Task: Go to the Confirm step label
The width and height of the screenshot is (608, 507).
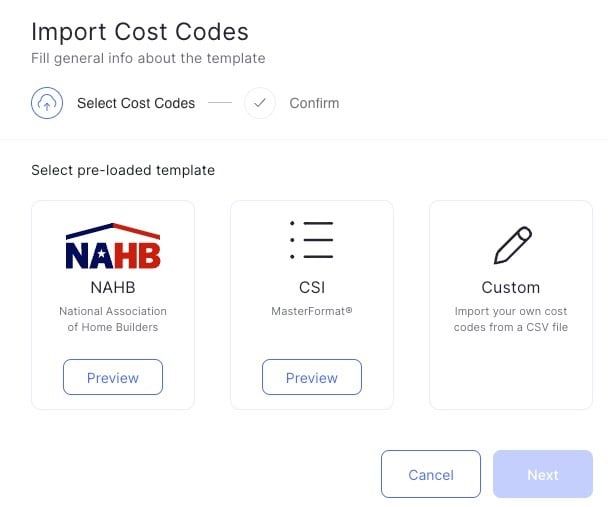Action: (314, 103)
